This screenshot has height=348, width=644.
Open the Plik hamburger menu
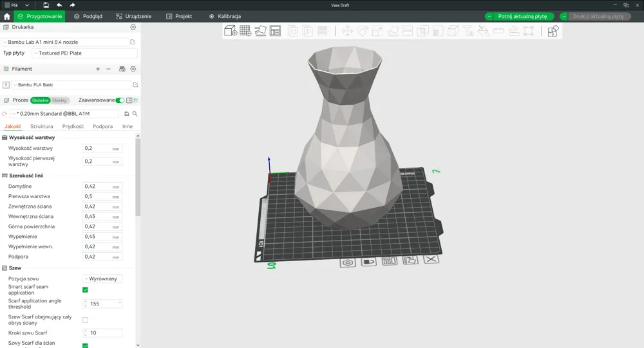coord(11,5)
